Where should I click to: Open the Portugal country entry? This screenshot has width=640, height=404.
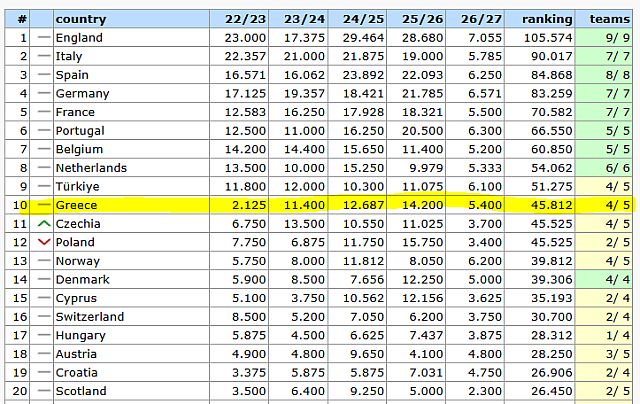(x=80, y=131)
